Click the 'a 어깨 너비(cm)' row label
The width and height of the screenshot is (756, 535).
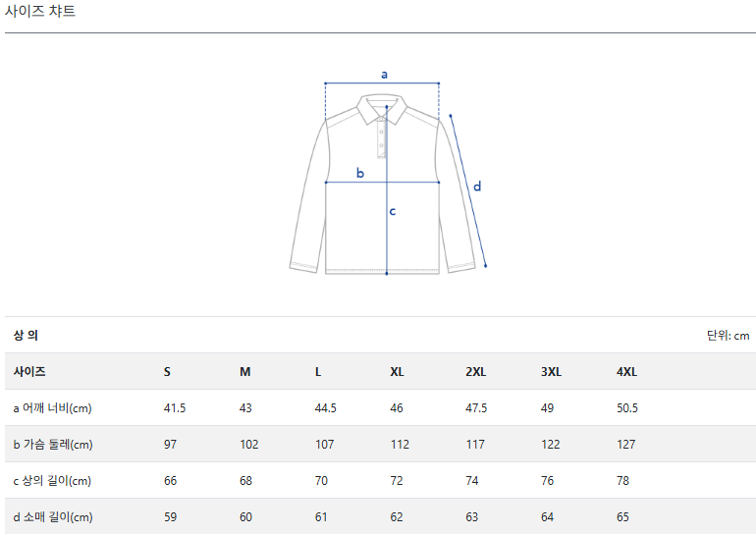[52, 408]
